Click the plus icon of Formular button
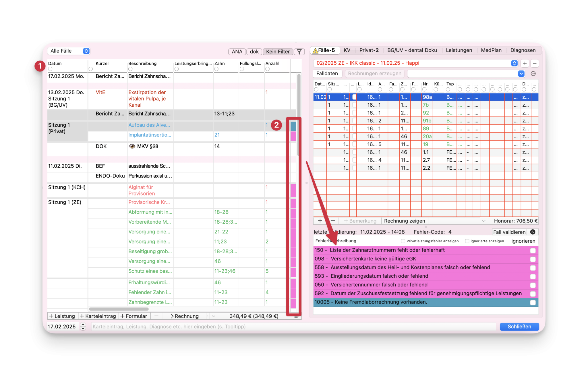The height and width of the screenshot is (376, 588). tap(122, 316)
